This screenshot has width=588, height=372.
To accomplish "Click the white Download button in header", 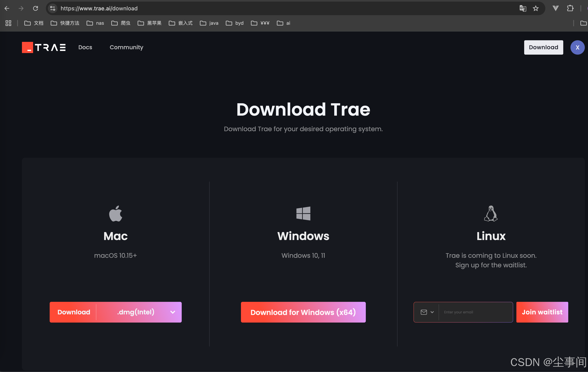I will pyautogui.click(x=543, y=47).
